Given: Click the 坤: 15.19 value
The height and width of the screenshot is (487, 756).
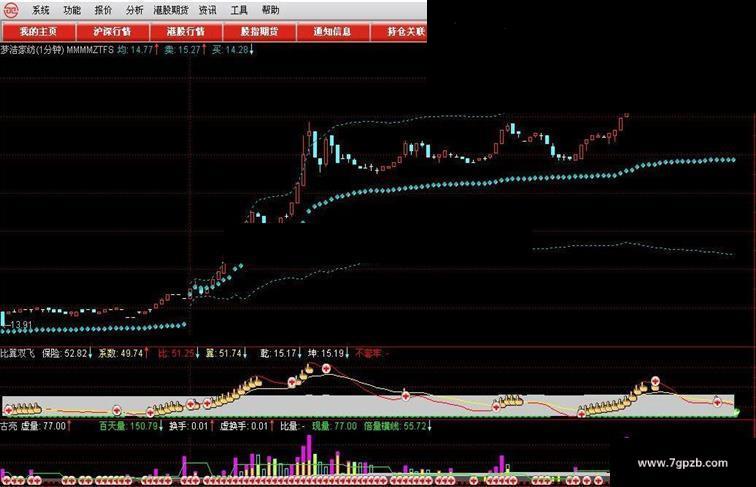Looking at the screenshot, I should pyautogui.click(x=329, y=353).
